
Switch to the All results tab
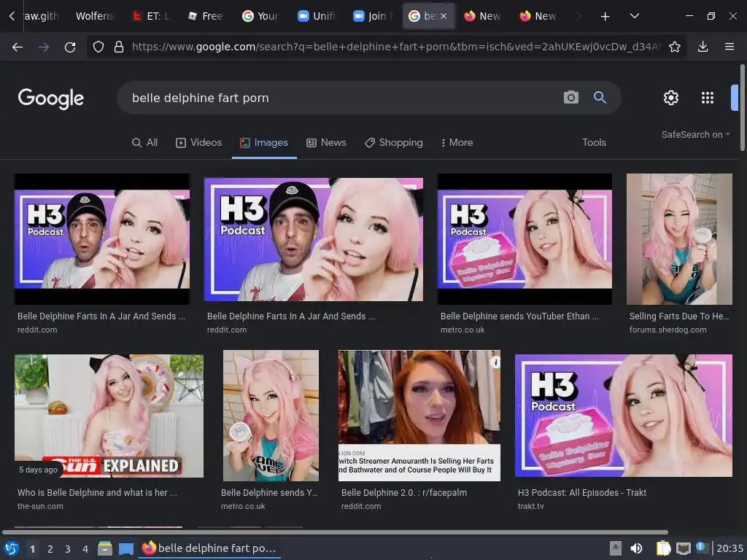point(144,142)
